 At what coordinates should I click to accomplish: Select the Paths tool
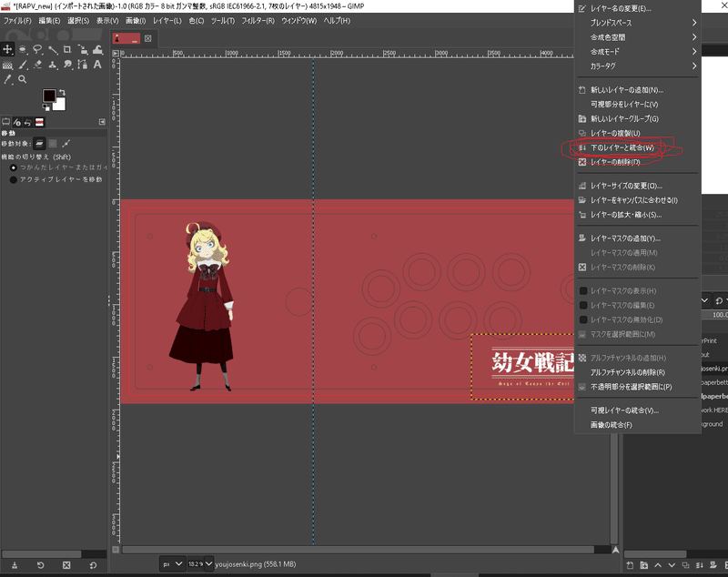coord(83,65)
